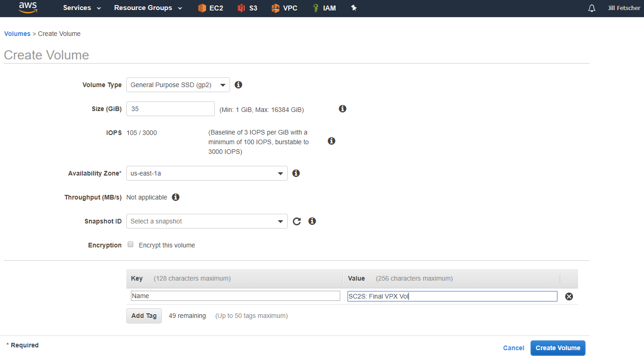
Task: Click the Cancel link
Action: [514, 348]
